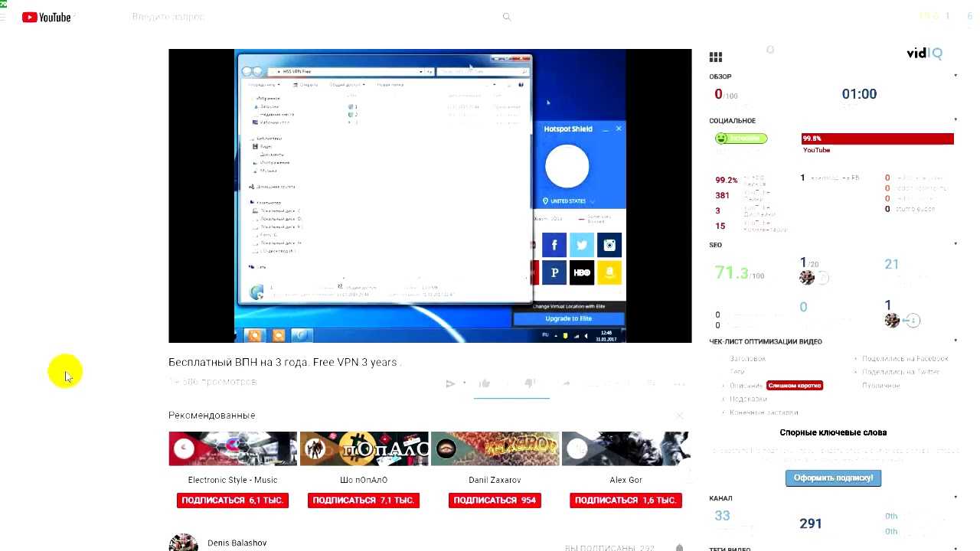Click the Заголовок checklist item

pyautogui.click(x=747, y=358)
